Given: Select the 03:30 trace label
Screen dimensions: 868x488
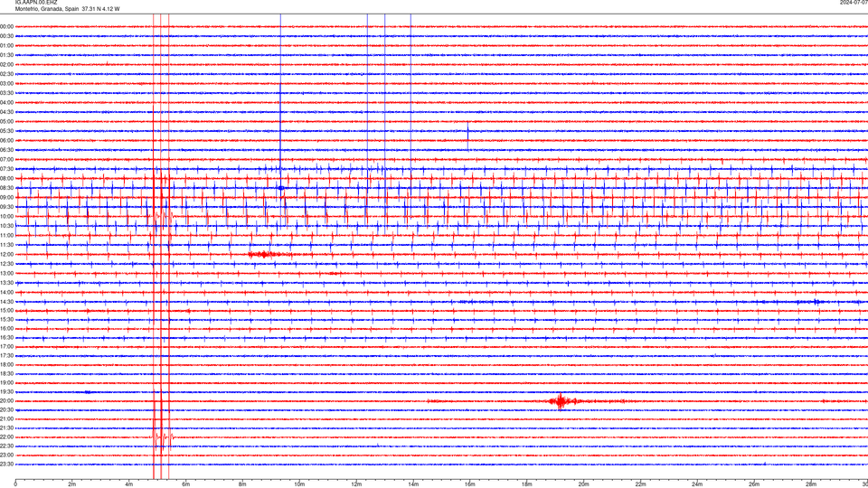Looking at the screenshot, I should pyautogui.click(x=6, y=93).
